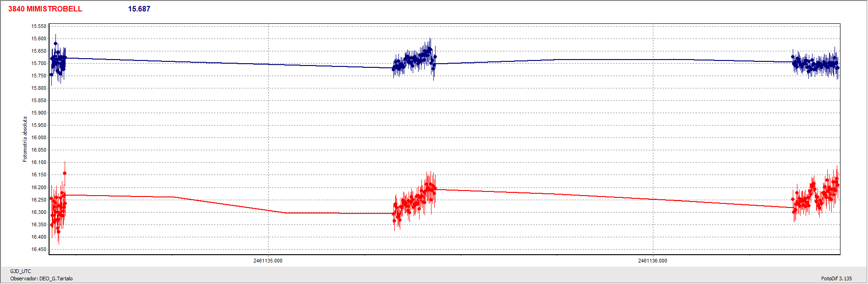The height and width of the screenshot is (284, 868).
Task: Click the Observador: DEO_G.Tartalo text
Action: pos(41,279)
